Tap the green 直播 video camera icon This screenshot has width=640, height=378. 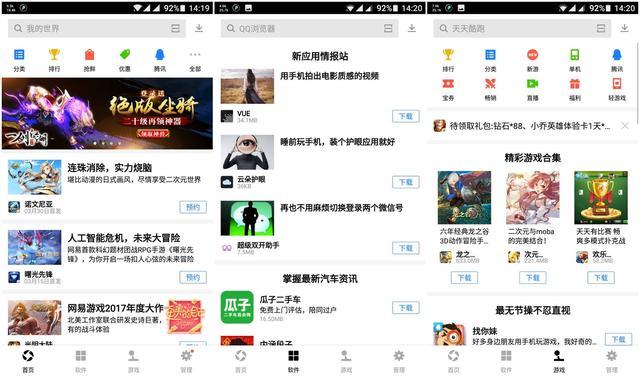click(533, 84)
